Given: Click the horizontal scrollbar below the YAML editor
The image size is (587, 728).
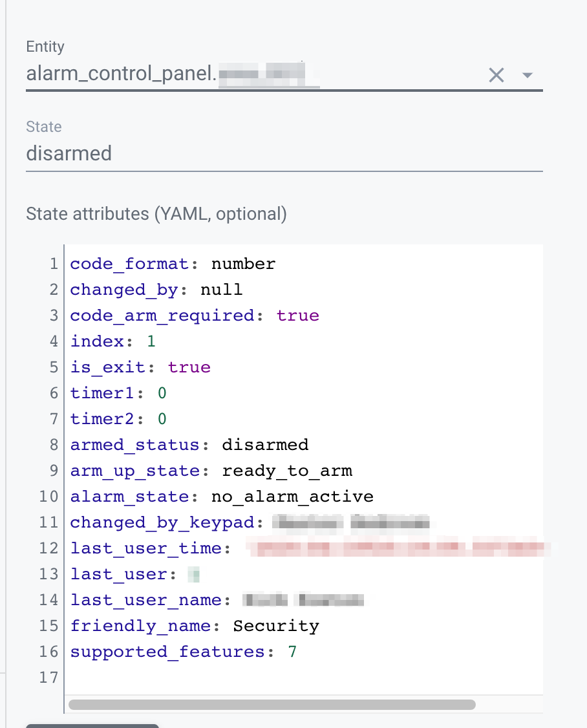Looking at the screenshot, I should pyautogui.click(x=272, y=705).
